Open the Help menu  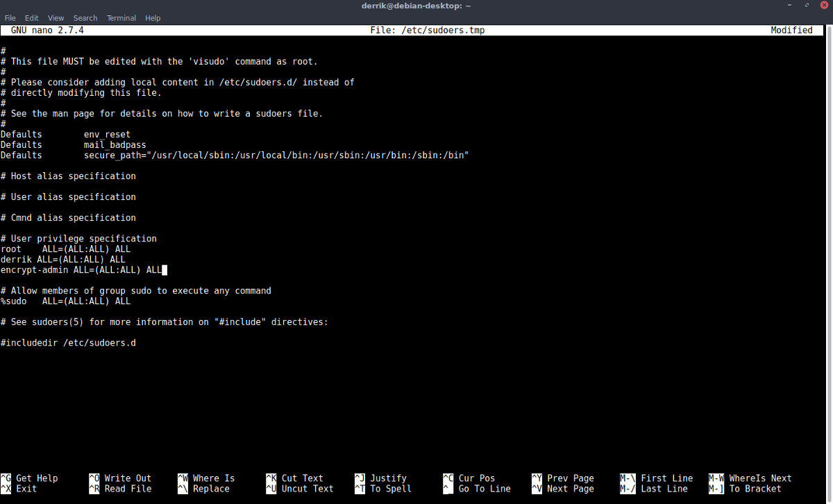tap(153, 18)
